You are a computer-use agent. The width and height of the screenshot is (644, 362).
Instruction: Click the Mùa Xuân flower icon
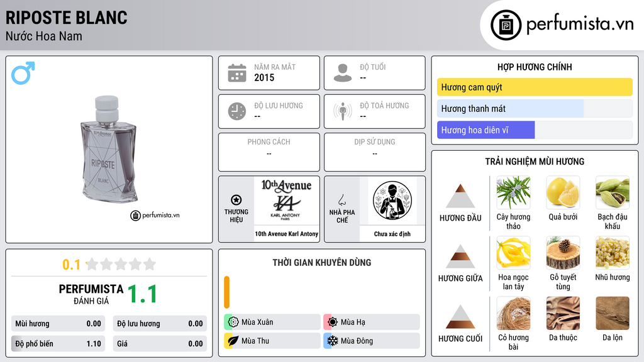pyautogui.click(x=233, y=322)
